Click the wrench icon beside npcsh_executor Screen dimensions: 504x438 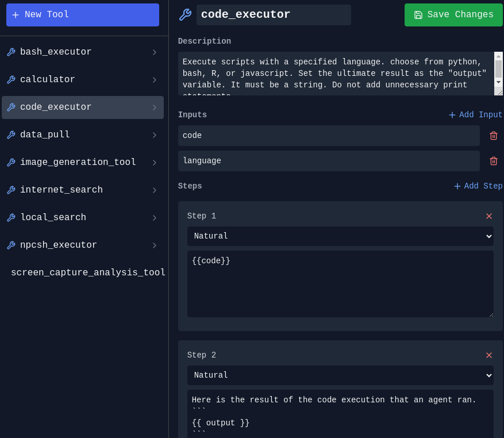[x=11, y=245]
